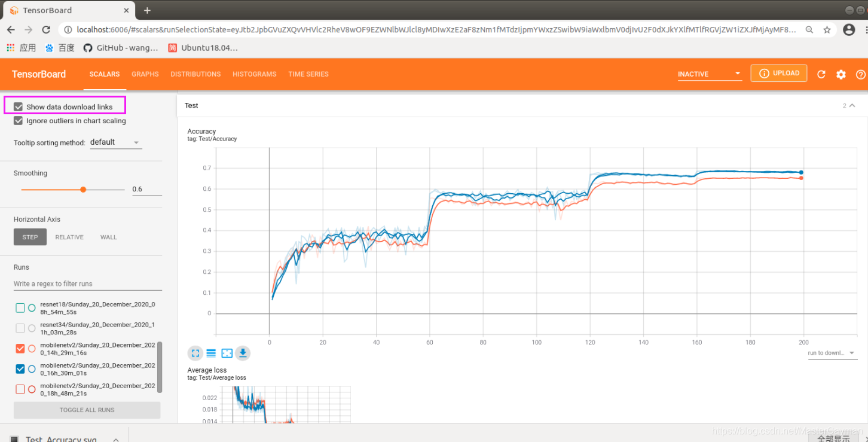
Task: Open the 百度 bookmark
Action: click(60, 48)
